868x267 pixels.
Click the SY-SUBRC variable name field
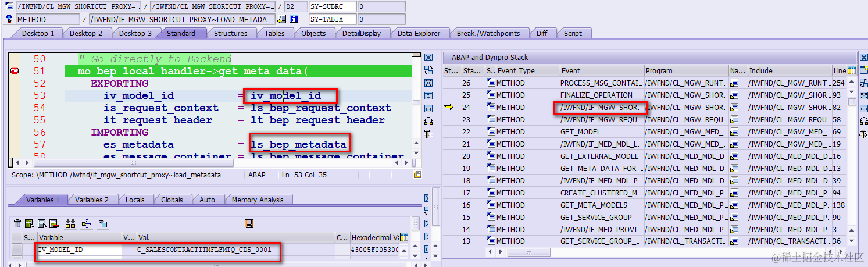point(332,6)
